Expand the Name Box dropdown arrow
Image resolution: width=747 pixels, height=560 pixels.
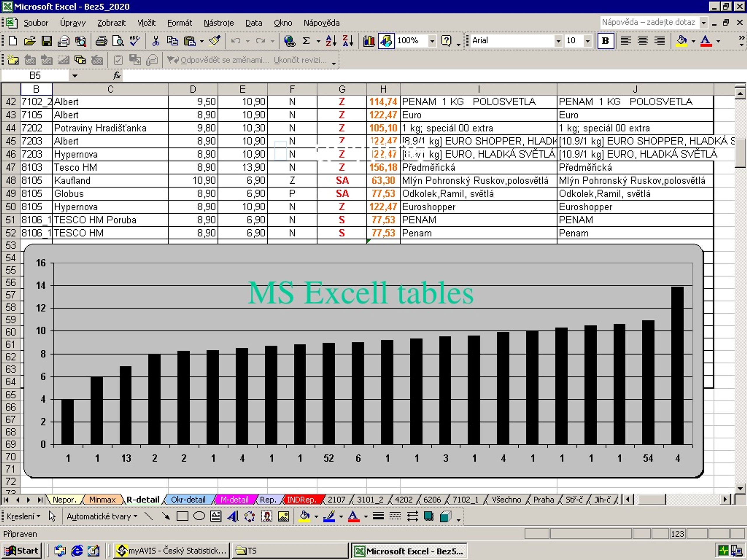point(75,76)
